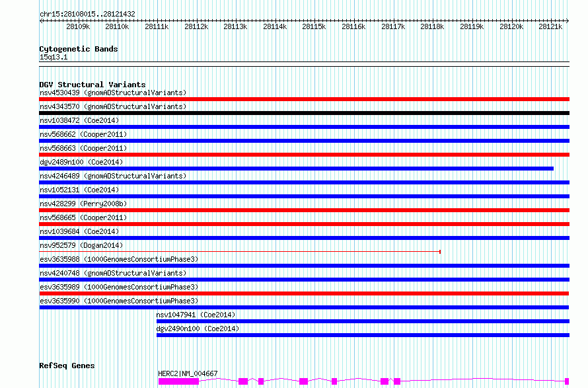Select the large first HERC2 exon block

tap(178, 381)
